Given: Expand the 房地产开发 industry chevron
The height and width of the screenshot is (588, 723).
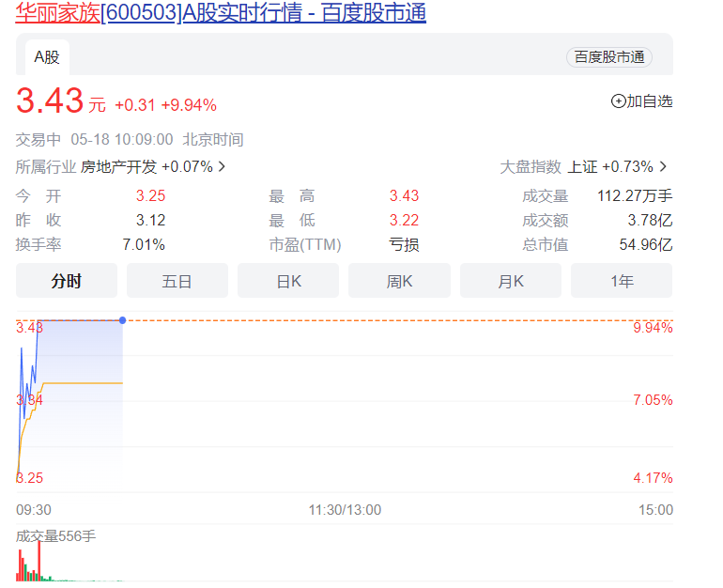Looking at the screenshot, I should pyautogui.click(x=222, y=166).
